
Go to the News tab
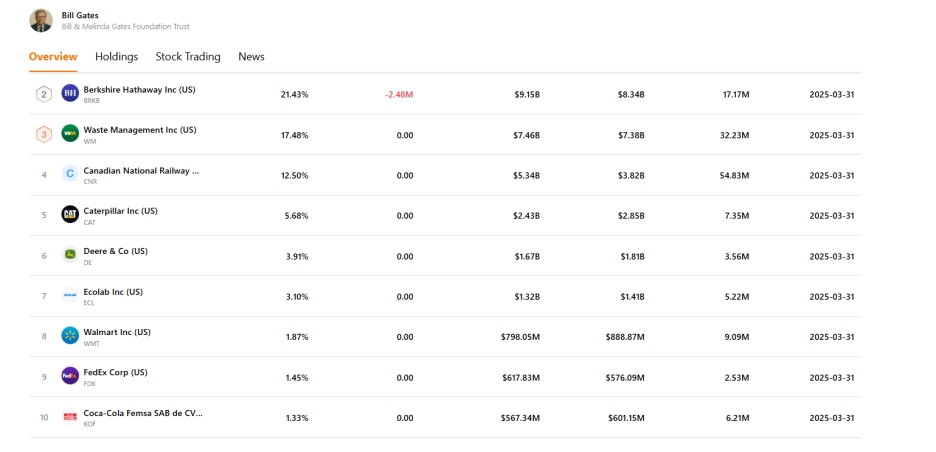click(x=251, y=57)
